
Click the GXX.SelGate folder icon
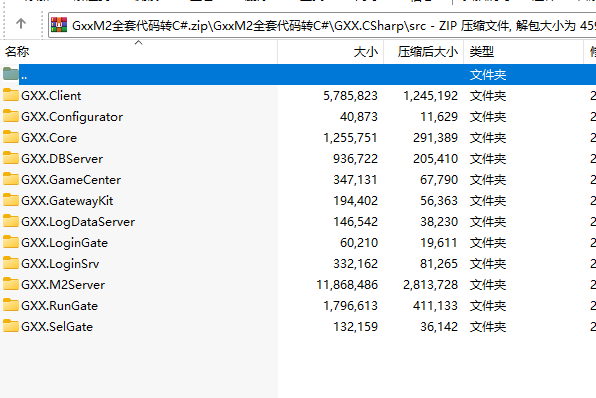point(11,326)
